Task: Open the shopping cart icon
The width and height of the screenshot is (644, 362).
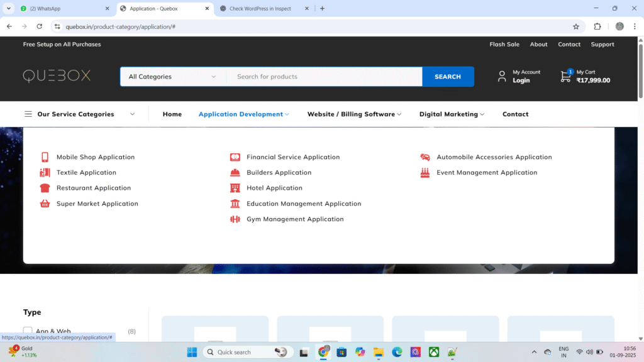Action: (566, 77)
